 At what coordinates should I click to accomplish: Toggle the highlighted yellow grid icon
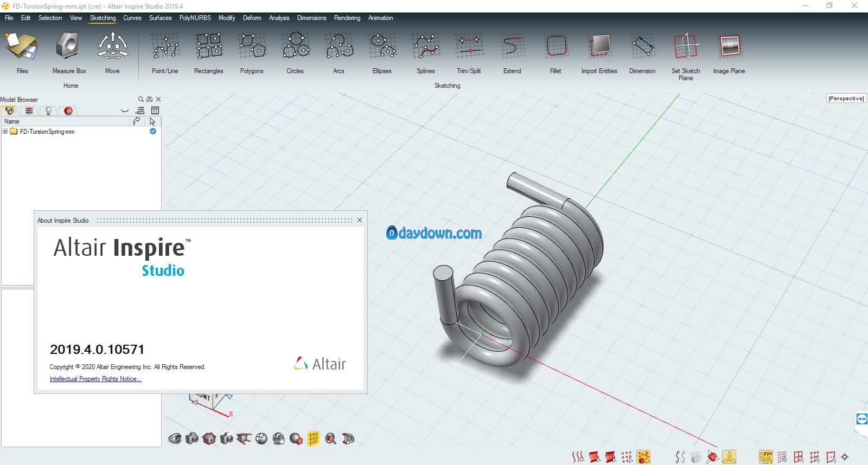(314, 439)
